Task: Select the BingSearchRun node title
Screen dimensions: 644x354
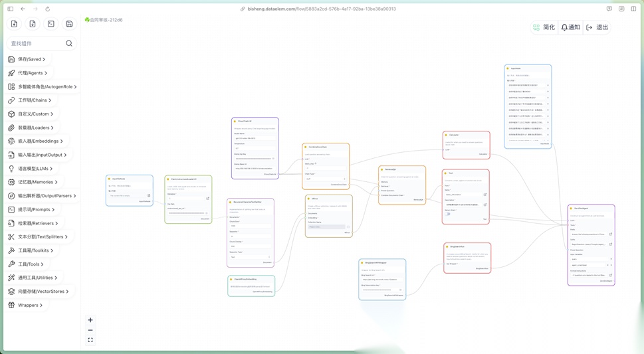Action: 457,247
